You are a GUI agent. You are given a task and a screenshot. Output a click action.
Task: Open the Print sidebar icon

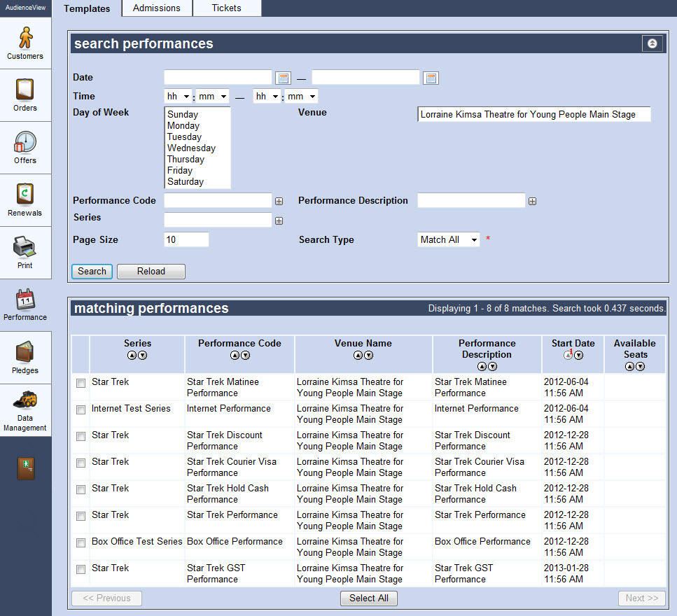pyautogui.click(x=25, y=246)
